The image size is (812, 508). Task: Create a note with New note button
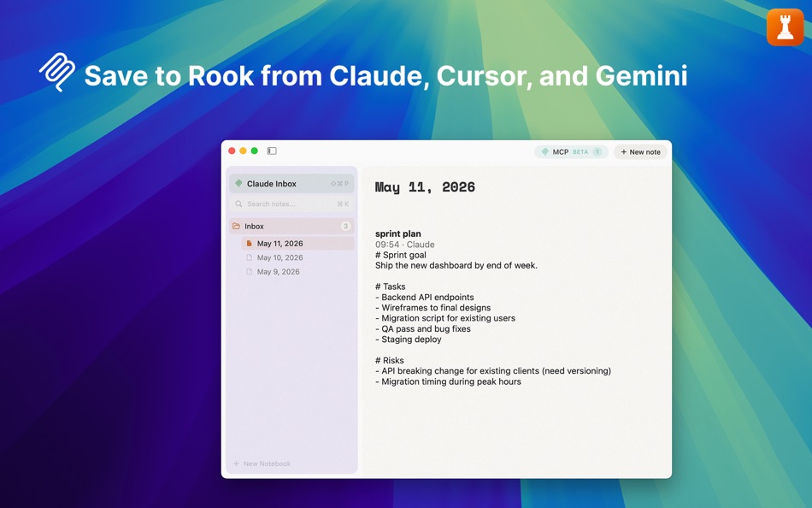(x=640, y=152)
